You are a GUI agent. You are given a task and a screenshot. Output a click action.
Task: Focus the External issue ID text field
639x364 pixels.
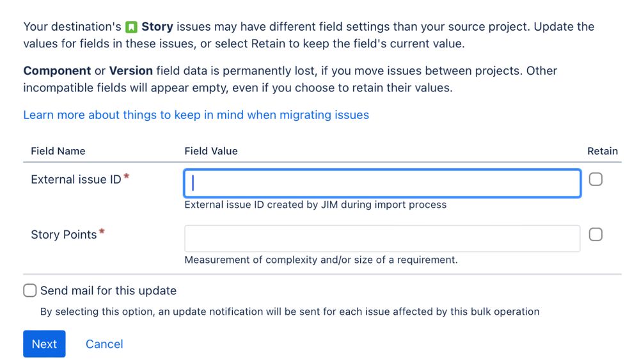[x=382, y=184]
